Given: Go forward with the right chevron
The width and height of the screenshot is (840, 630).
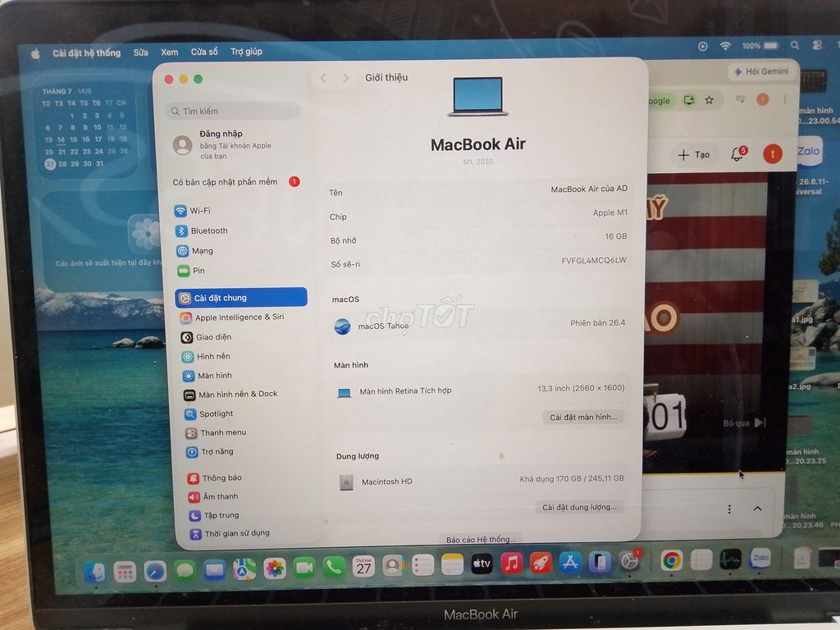Looking at the screenshot, I should [345, 78].
